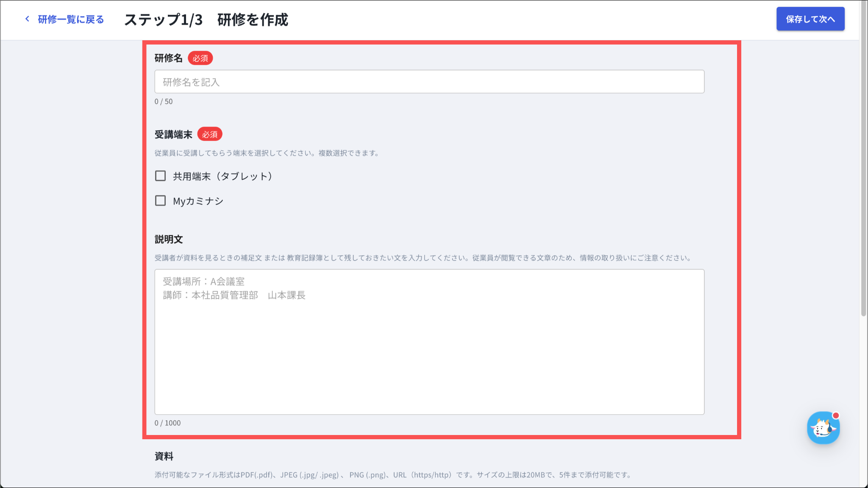Enable the 共用端末(タブレット) checkbox
The height and width of the screenshot is (488, 868).
(x=160, y=176)
